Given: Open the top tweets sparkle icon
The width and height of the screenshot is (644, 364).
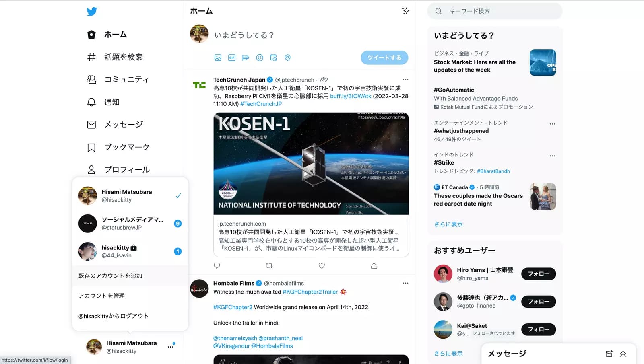Looking at the screenshot, I should click(405, 11).
